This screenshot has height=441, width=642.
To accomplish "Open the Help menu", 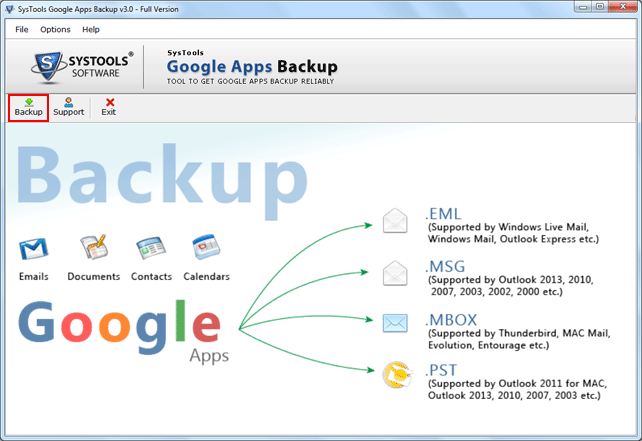I will (90, 29).
